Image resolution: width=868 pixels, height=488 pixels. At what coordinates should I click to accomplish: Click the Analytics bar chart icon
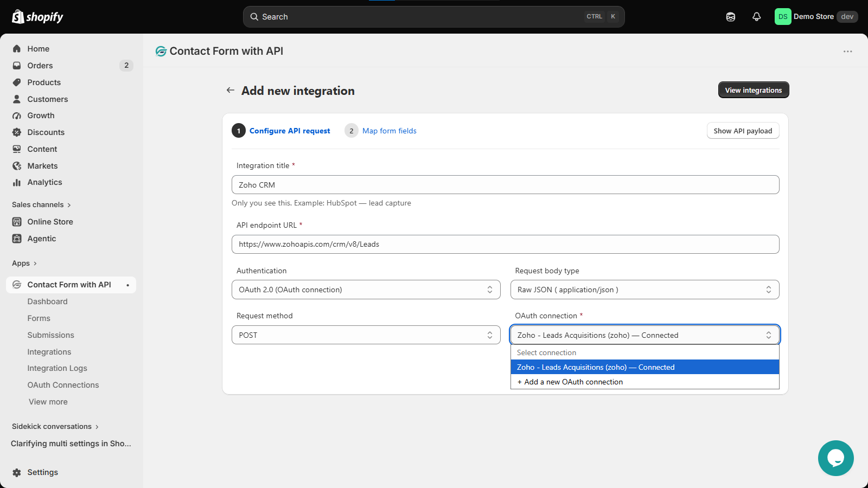point(17,182)
